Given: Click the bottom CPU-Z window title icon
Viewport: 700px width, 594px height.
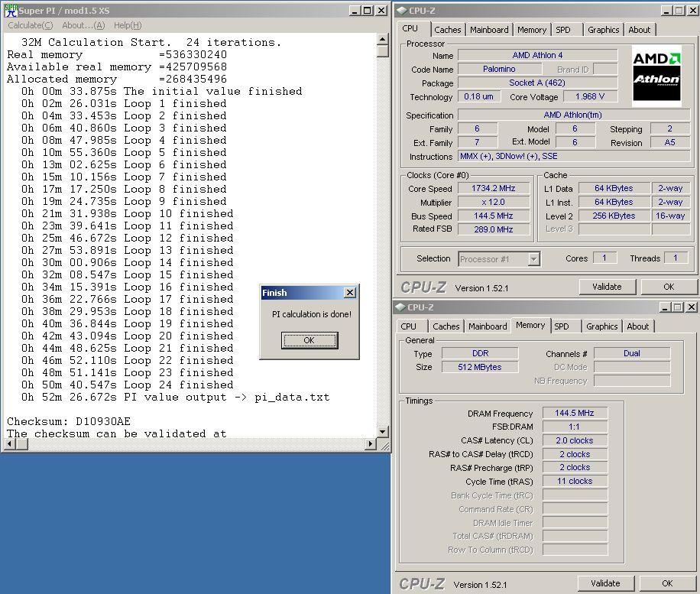Looking at the screenshot, I should [400, 307].
